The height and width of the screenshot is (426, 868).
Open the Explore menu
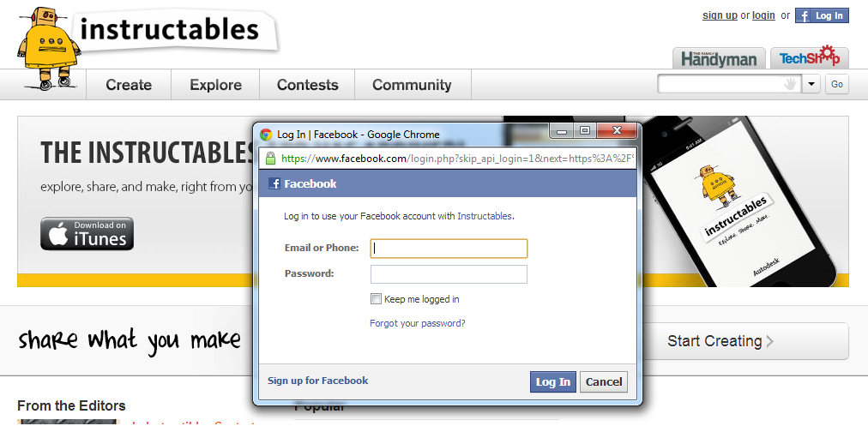(215, 85)
